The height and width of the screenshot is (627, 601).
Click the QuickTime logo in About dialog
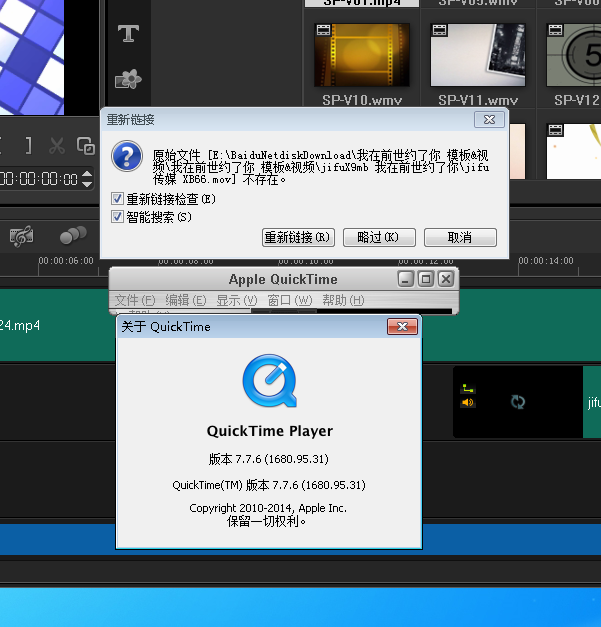pyautogui.click(x=270, y=381)
